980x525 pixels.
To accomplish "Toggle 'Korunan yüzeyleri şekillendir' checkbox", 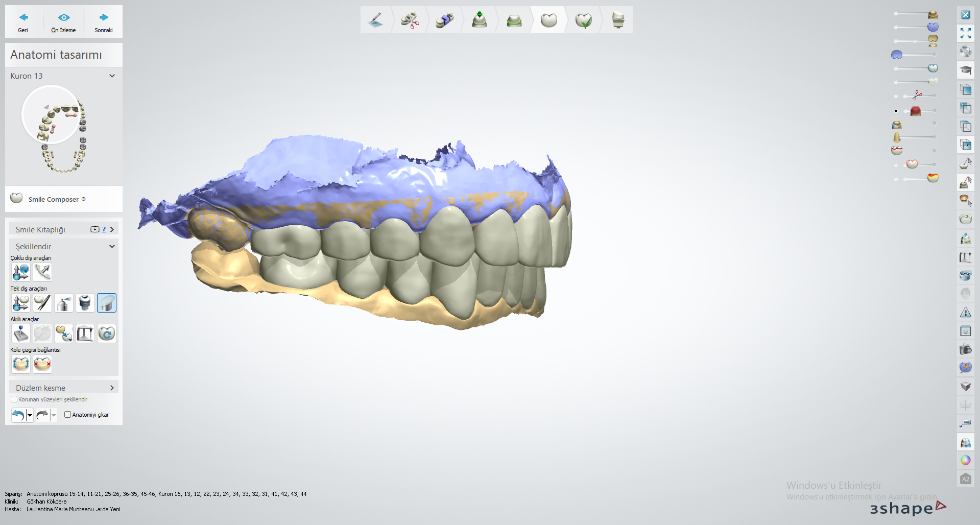I will (x=14, y=399).
